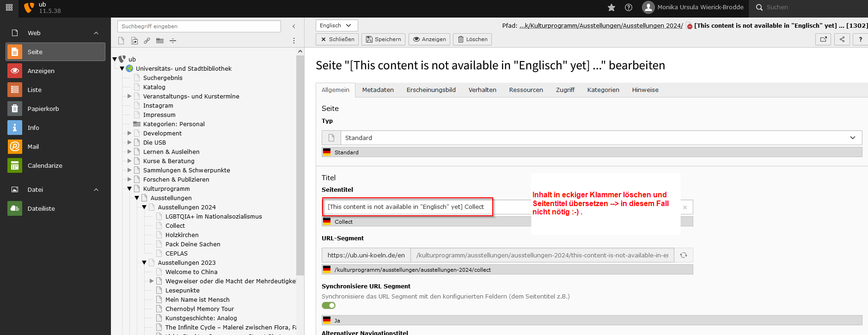Screen dimensions: 868x335
Task: Select the folder page icon in tree toolbar
Action: click(160, 41)
